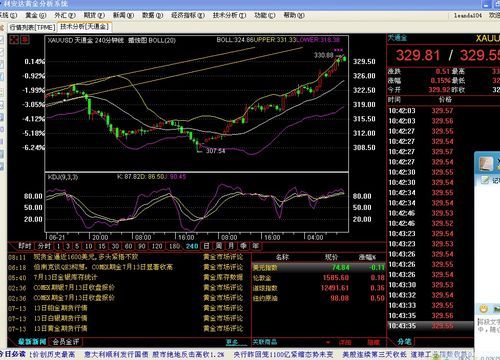This screenshot has width=500, height=360.
Task: Select the 1-minute chart period
Action: point(58,246)
